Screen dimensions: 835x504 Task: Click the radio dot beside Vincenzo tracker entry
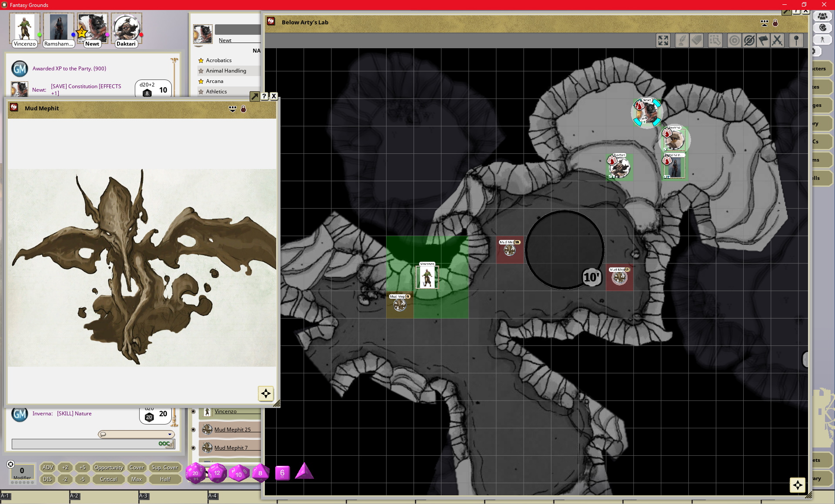(194, 411)
